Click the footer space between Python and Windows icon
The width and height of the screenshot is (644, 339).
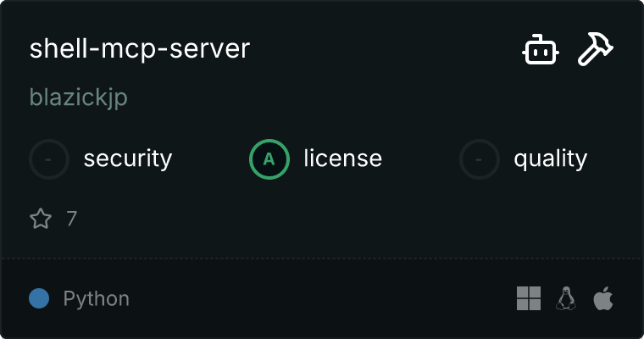coord(322,298)
